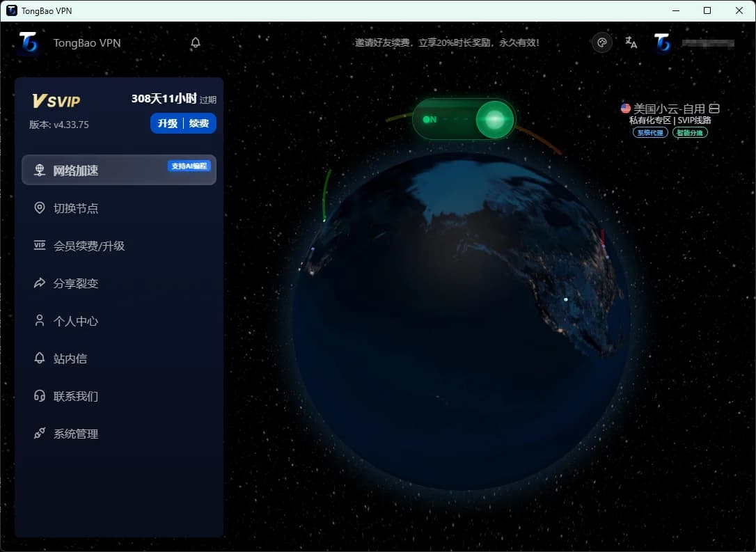Click the 升级 upgrade button
756x552 pixels.
point(167,123)
